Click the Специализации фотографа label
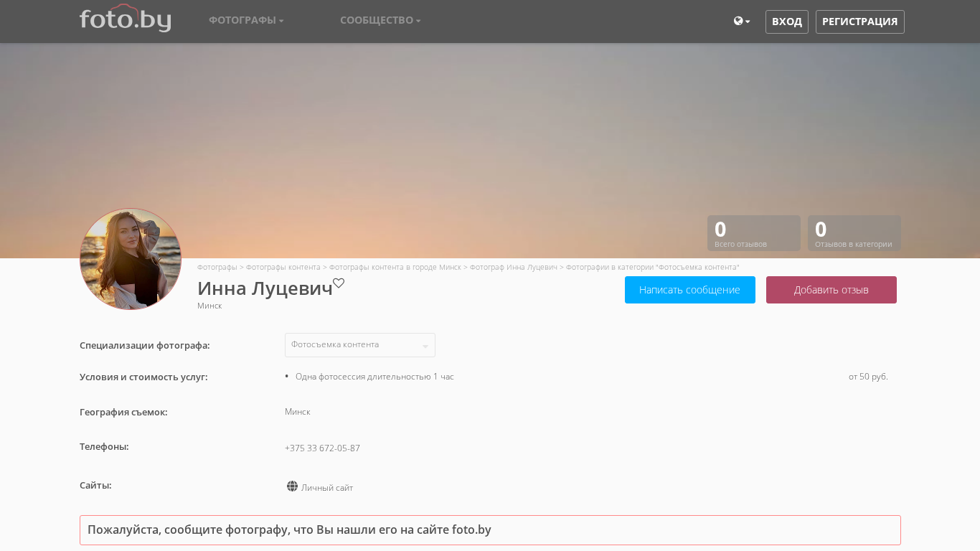The image size is (980, 551). click(145, 345)
